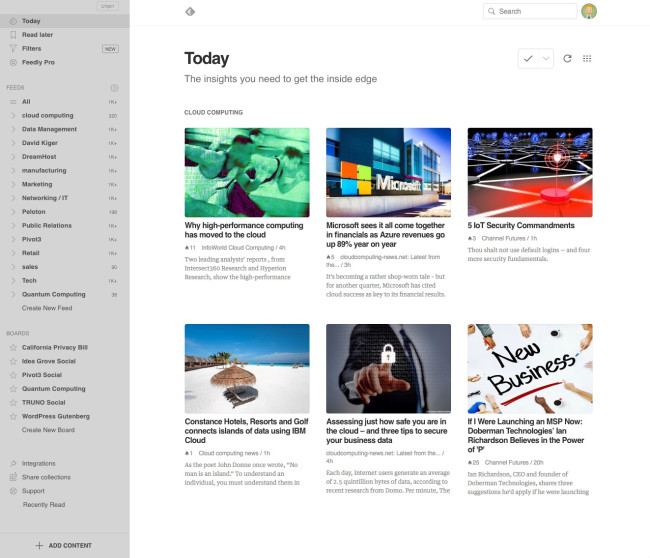Select Today in the sidebar
The image size is (650, 558).
(31, 20)
